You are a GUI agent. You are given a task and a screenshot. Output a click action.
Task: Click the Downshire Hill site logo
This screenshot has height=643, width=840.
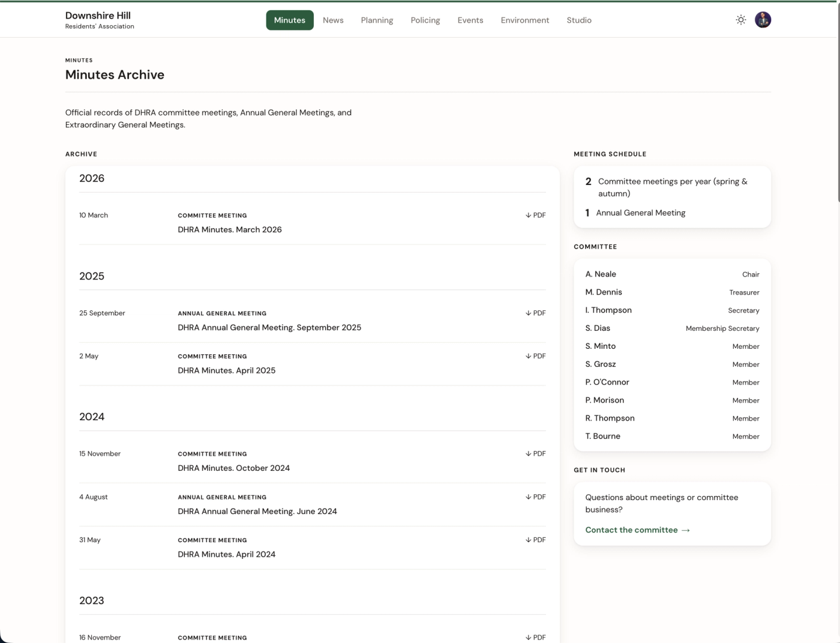click(x=100, y=20)
